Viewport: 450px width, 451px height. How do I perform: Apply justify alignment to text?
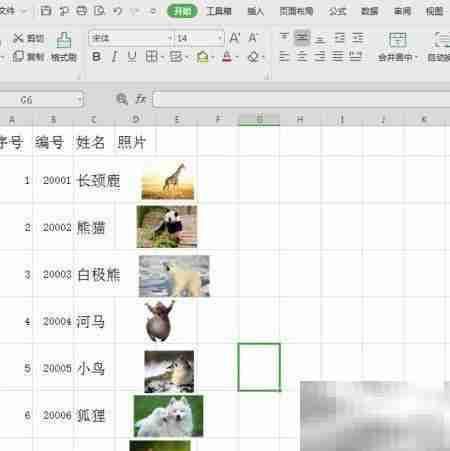pyautogui.click(x=338, y=57)
